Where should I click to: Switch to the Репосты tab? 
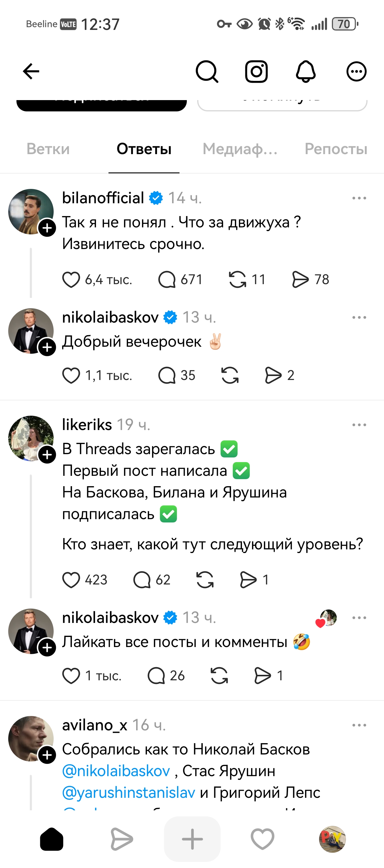coord(336,149)
